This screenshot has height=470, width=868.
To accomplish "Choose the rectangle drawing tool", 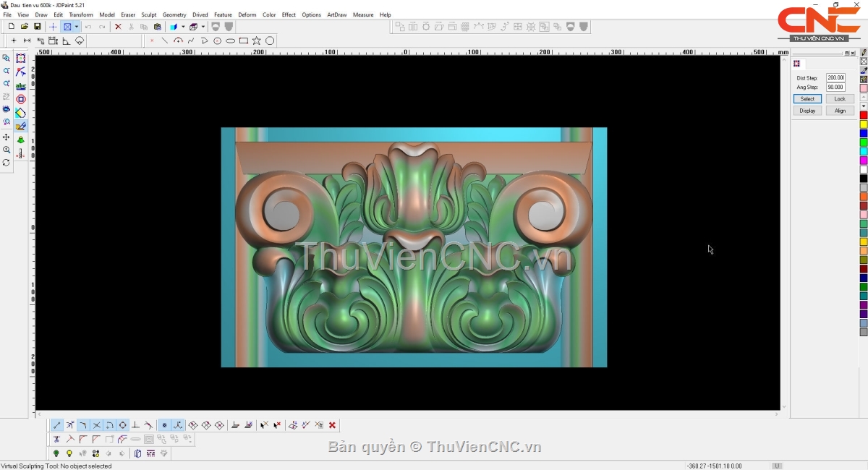I will click(x=244, y=41).
